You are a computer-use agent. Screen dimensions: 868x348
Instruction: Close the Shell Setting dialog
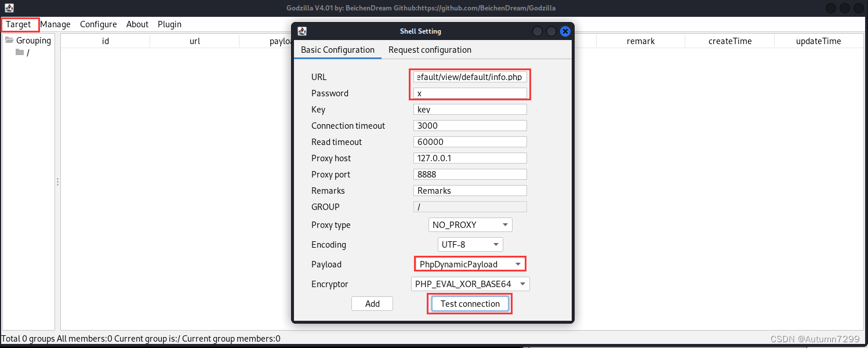565,31
